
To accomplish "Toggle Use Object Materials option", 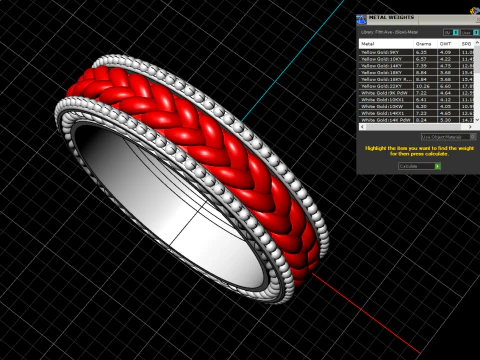I will (448, 137).
